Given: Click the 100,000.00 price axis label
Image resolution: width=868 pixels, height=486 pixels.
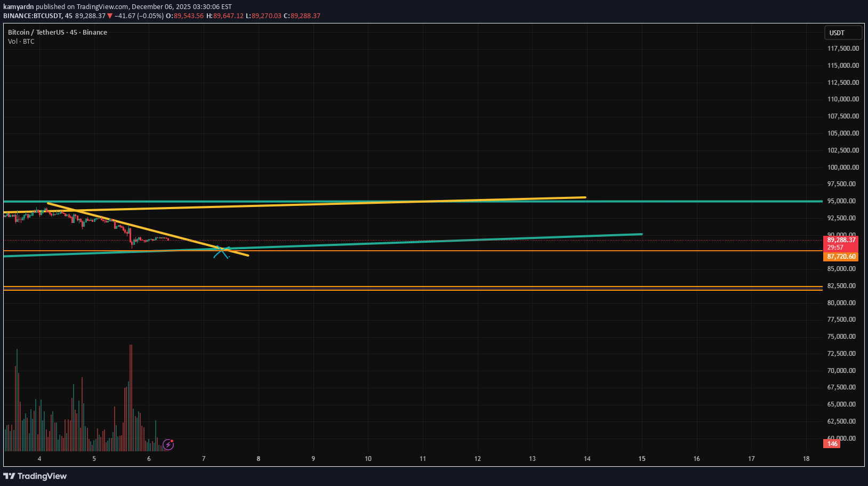Looking at the screenshot, I should pyautogui.click(x=843, y=168).
